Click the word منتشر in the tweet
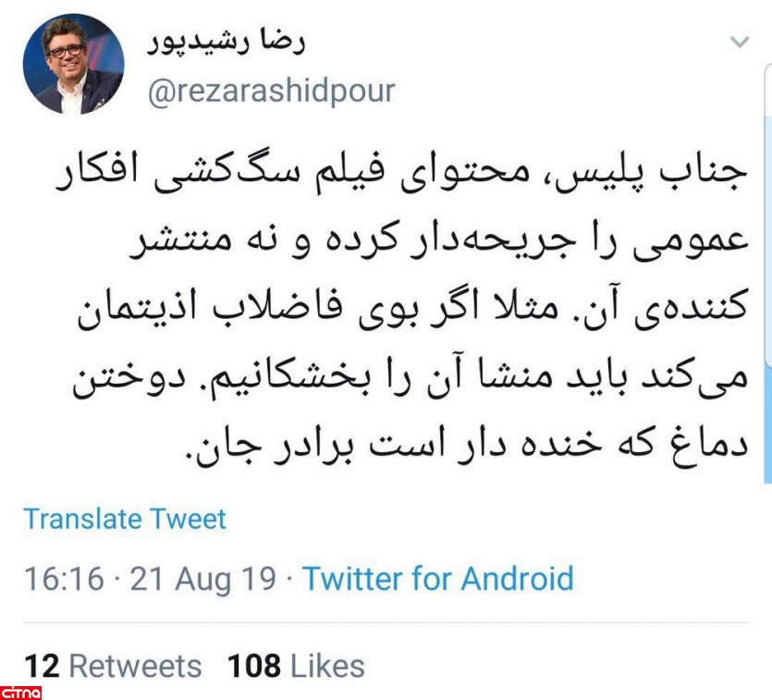This screenshot has width=772, height=700. [x=181, y=241]
